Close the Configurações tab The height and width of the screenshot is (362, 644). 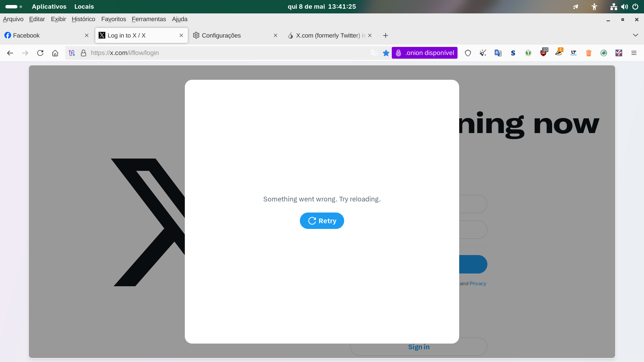pyautogui.click(x=275, y=36)
